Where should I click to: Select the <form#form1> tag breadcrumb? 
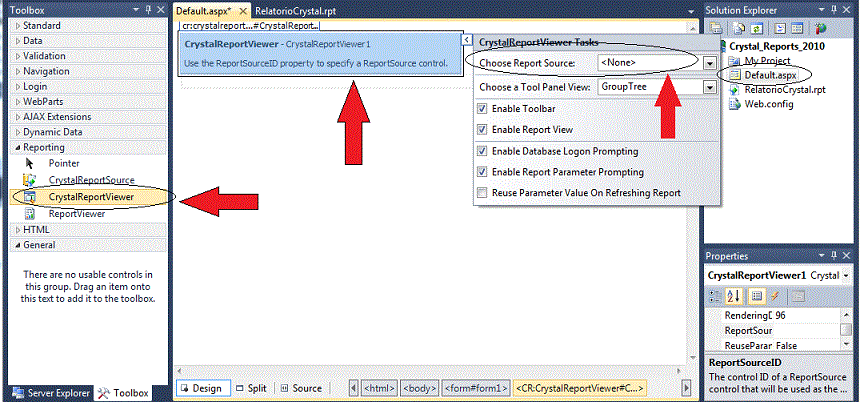(x=477, y=388)
